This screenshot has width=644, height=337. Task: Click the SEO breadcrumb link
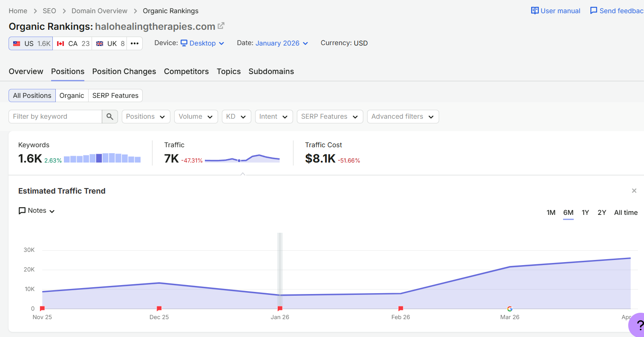49,11
